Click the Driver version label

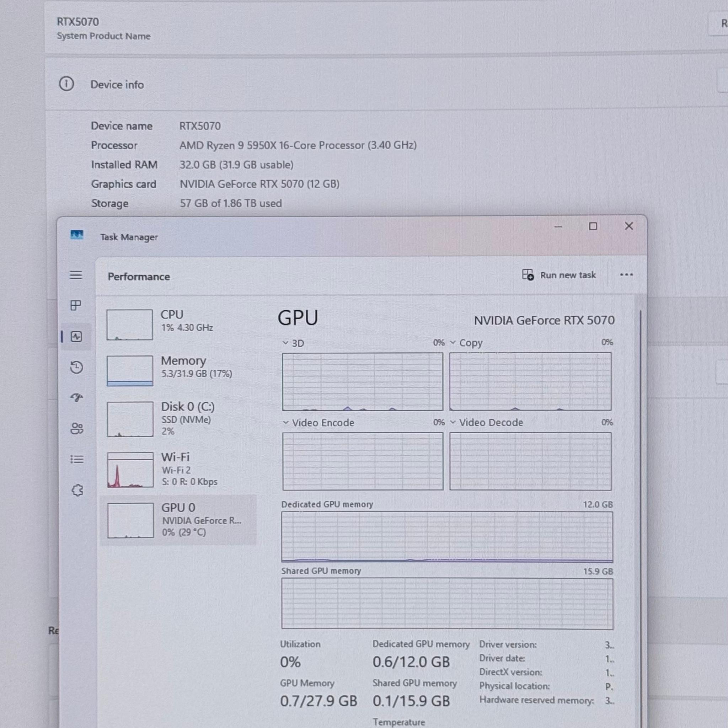pyautogui.click(x=508, y=644)
